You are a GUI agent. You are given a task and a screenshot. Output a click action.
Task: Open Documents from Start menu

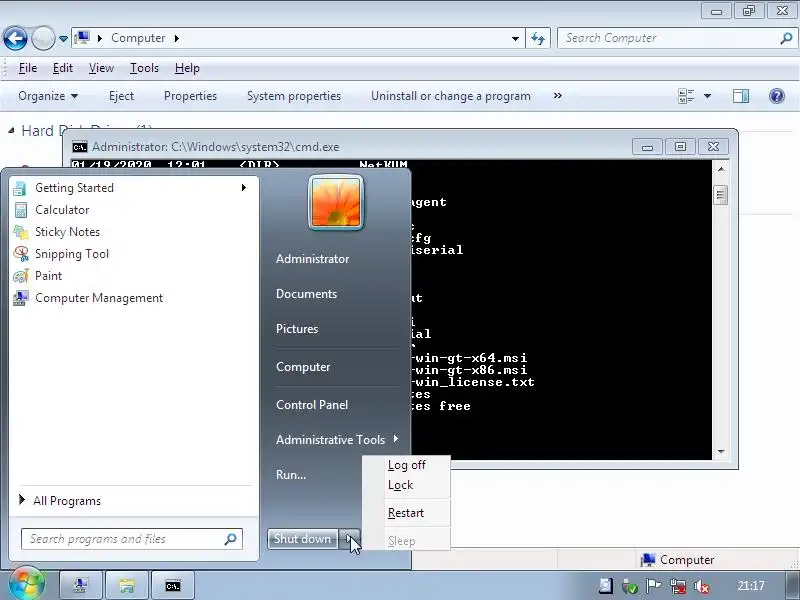coord(306,294)
